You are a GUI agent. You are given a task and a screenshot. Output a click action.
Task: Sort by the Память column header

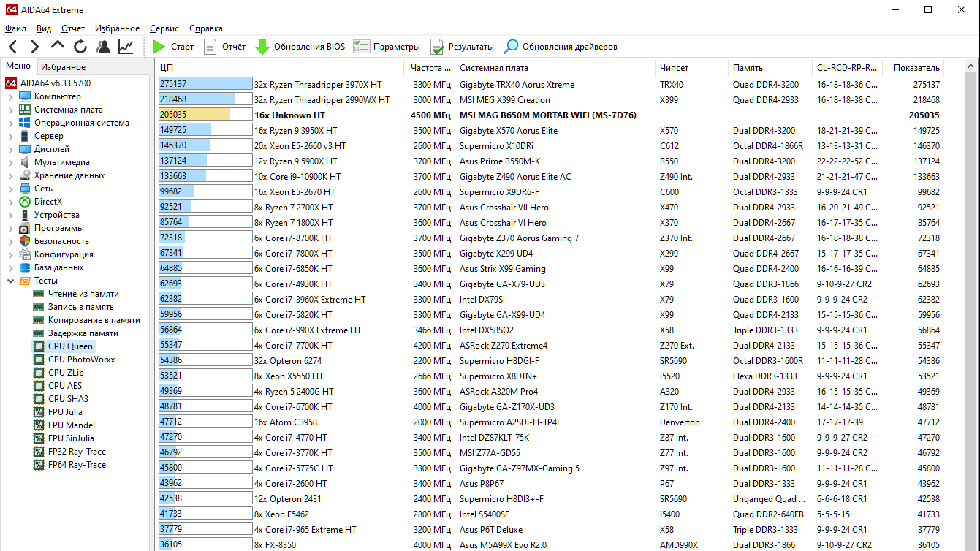tap(771, 68)
